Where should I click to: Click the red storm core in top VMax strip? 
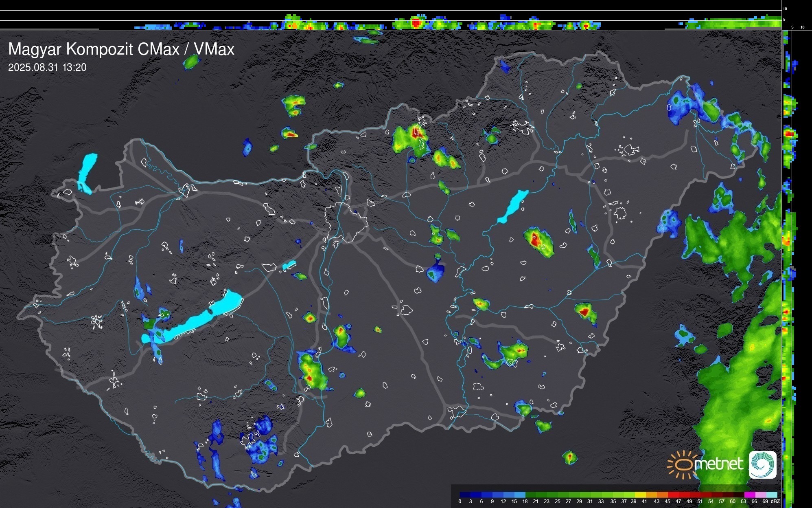[416, 23]
